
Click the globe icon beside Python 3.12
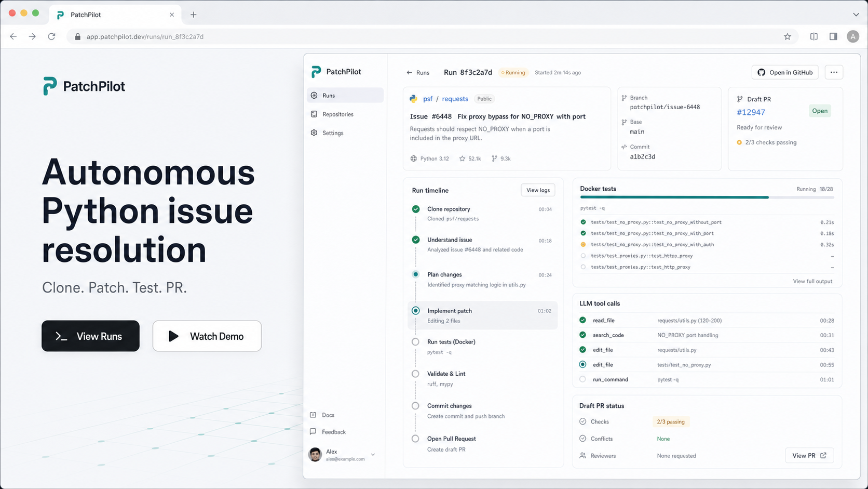point(414,158)
